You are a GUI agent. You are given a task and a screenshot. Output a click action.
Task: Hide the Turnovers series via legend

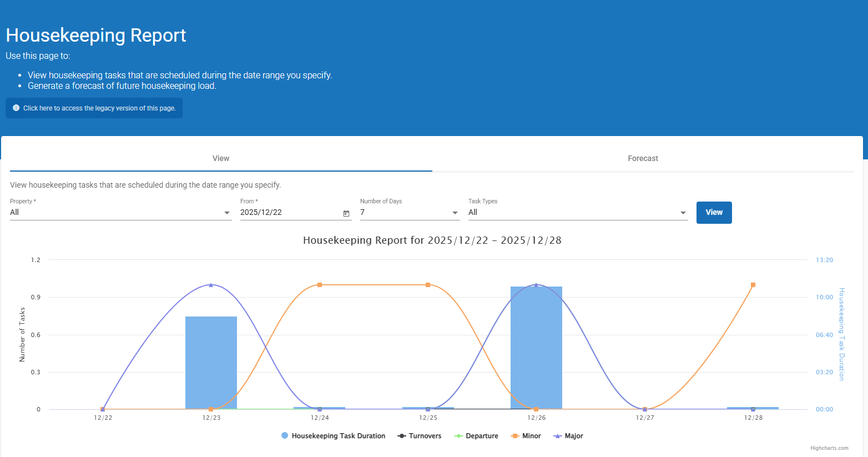[420, 436]
